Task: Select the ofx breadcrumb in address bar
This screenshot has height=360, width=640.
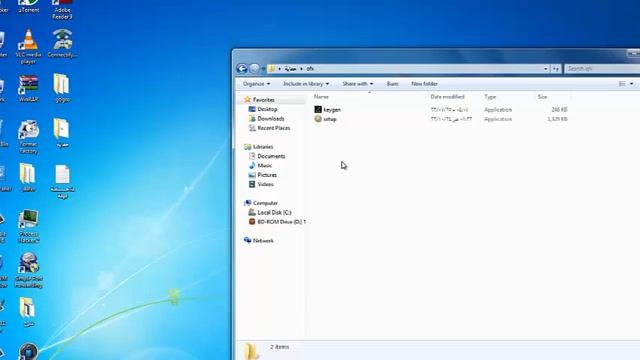Action: pyautogui.click(x=310, y=69)
